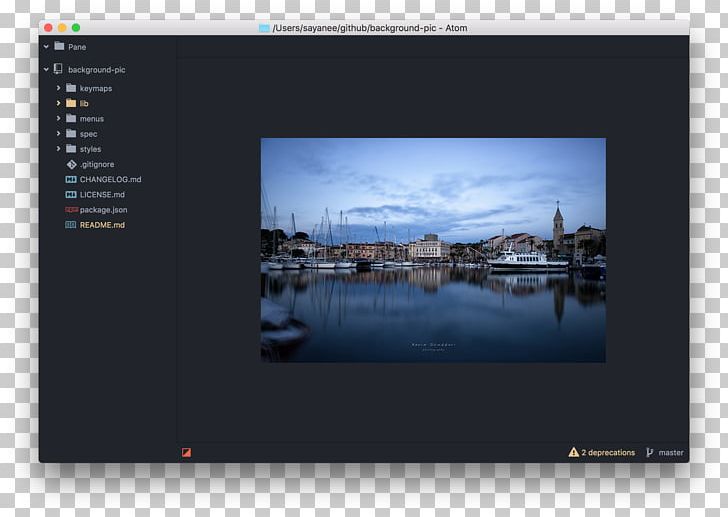Expand the menus folder chevron

point(58,119)
